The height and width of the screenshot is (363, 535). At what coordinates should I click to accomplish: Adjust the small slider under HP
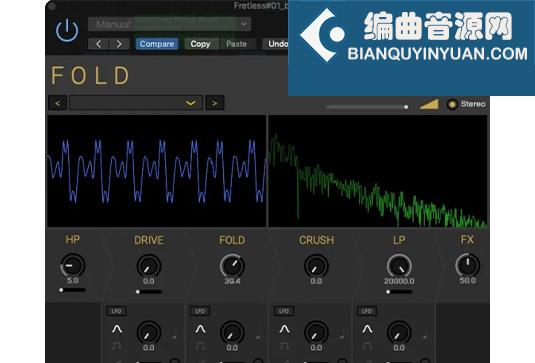72,290
